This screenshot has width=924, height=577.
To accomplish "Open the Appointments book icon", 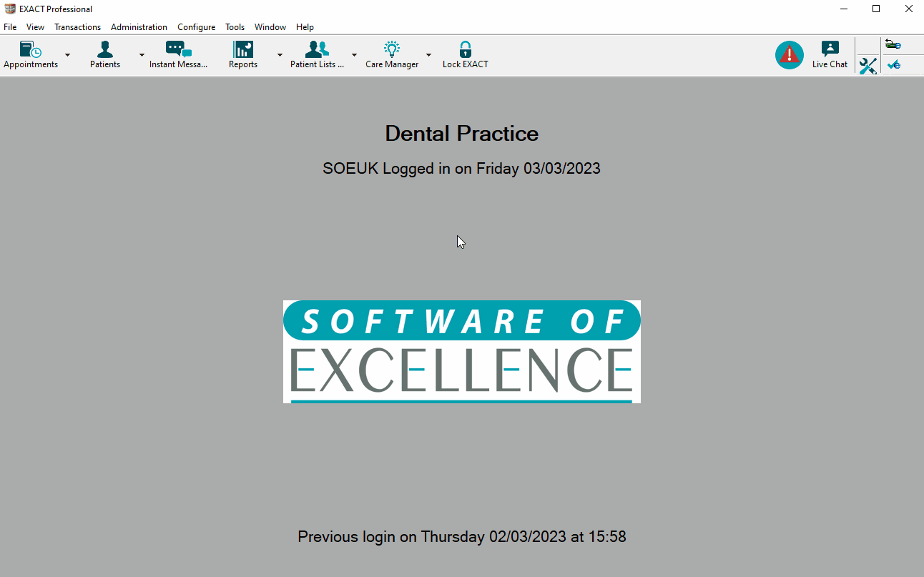I will pyautogui.click(x=31, y=50).
